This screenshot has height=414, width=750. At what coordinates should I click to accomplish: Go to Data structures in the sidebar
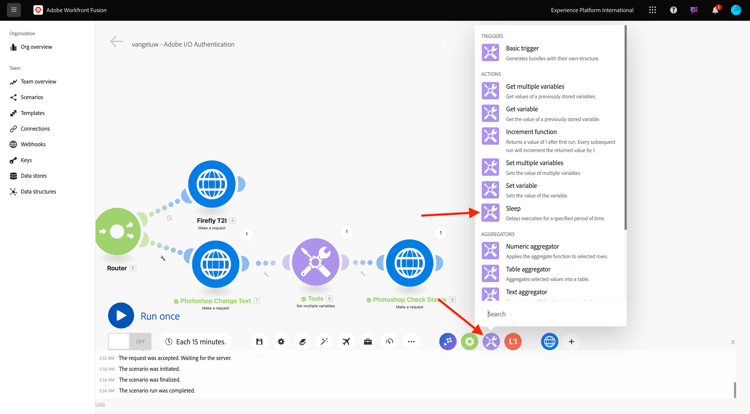click(x=33, y=192)
